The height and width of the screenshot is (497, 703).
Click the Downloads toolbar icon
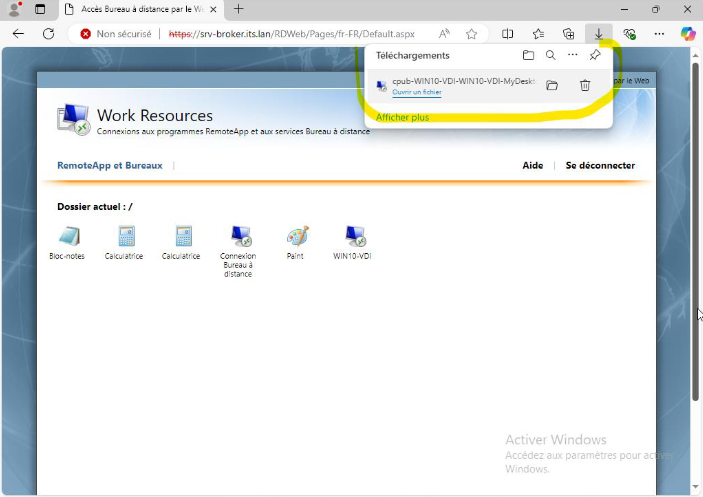pos(599,34)
